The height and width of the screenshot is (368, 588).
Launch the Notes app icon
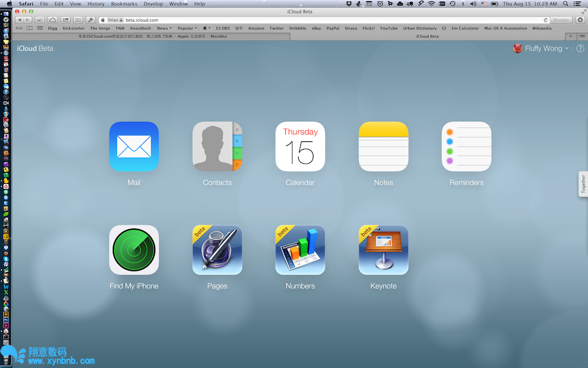coord(383,147)
